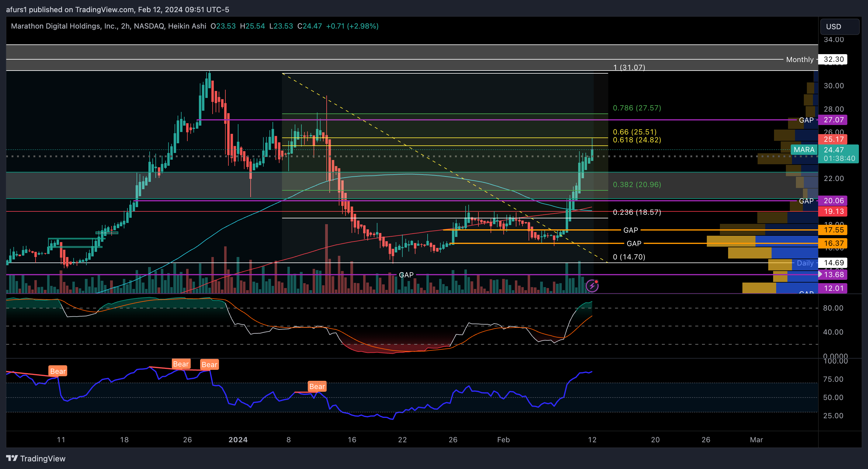Select the O23.53 open value
The height and width of the screenshot is (469, 868).
(223, 26)
